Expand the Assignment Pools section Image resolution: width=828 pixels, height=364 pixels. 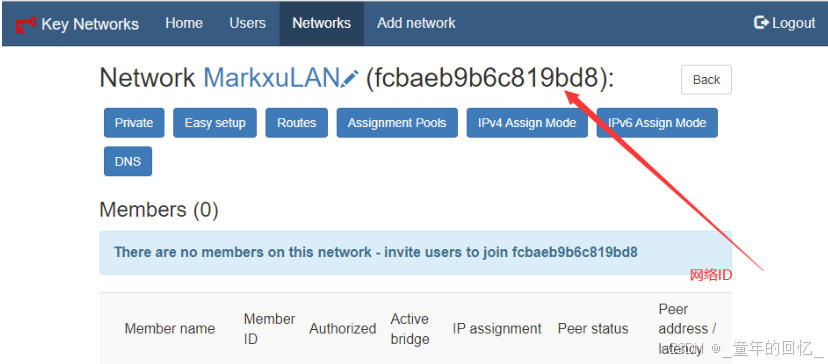point(397,123)
